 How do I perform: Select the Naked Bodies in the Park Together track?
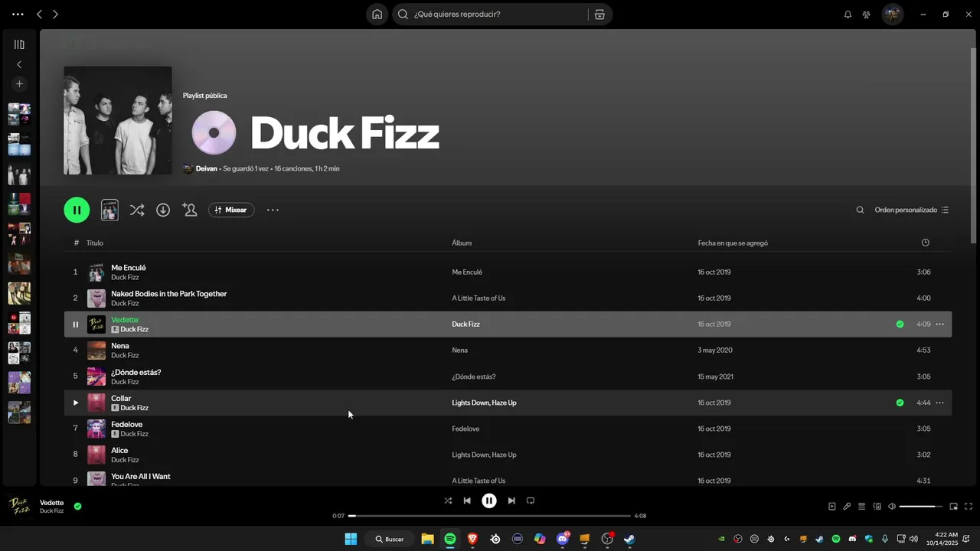click(168, 294)
